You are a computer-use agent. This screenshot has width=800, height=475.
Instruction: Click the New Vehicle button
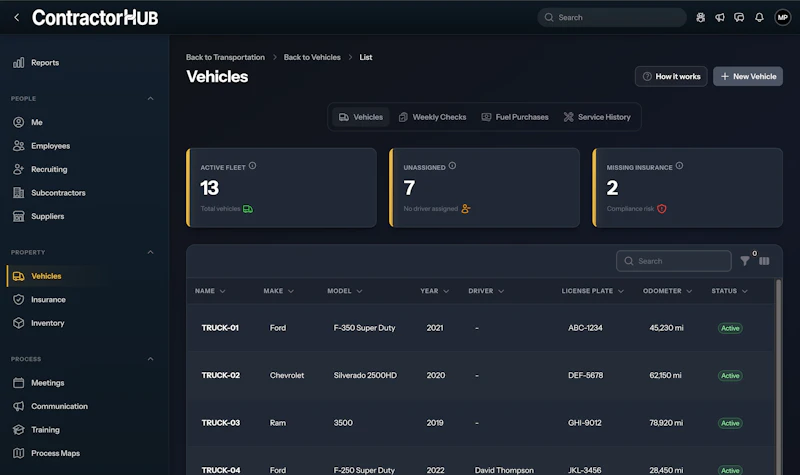pos(748,77)
